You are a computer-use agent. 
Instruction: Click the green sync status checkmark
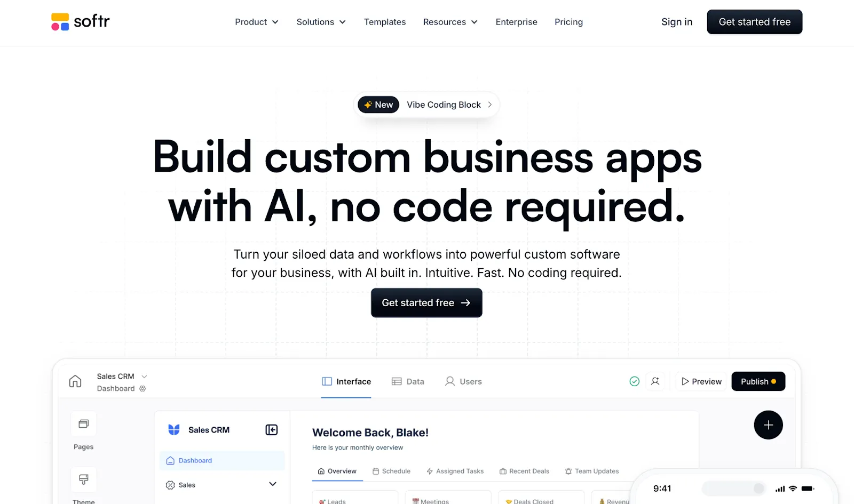click(x=634, y=381)
